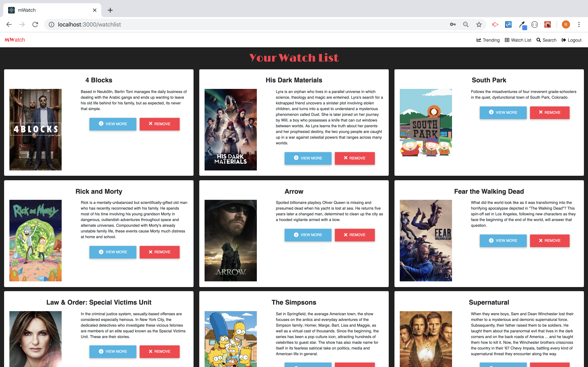
Task: Click the browser reload icon
Action: tap(35, 24)
